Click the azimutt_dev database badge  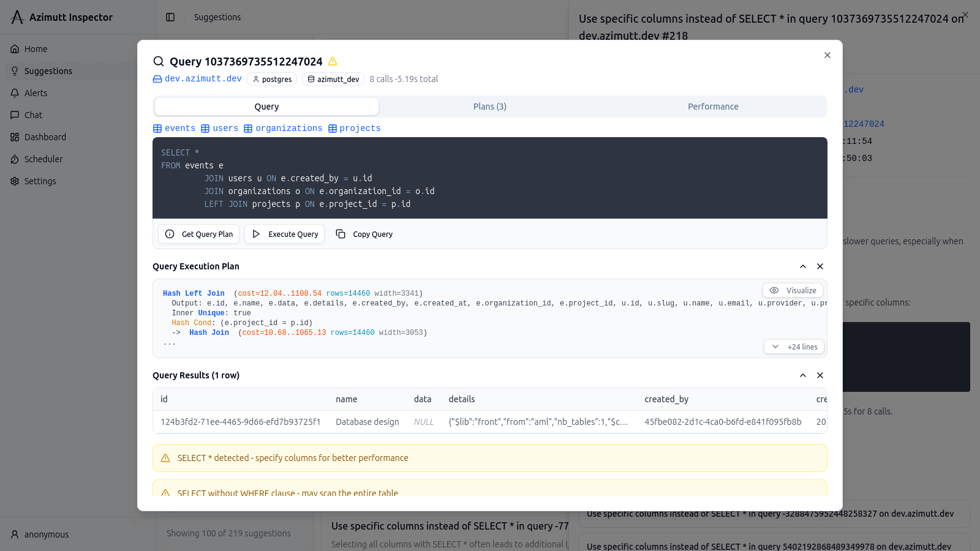[x=333, y=79]
